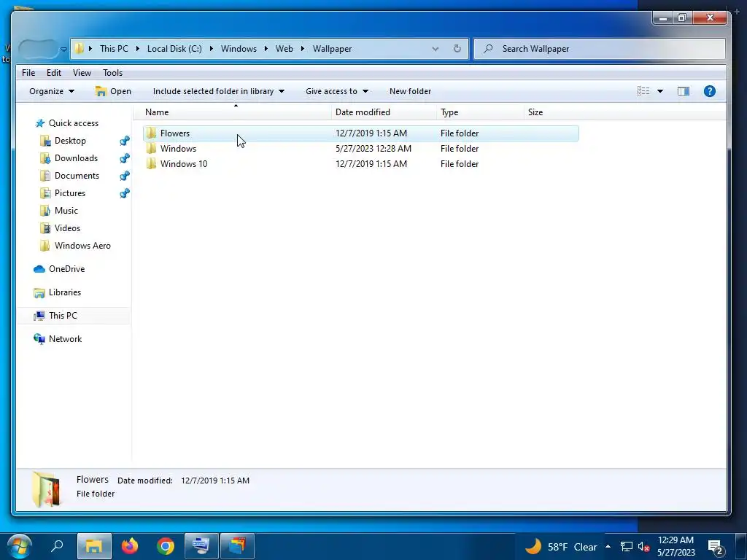This screenshot has height=560, width=747.
Task: Click the weather moon icon in taskbar
Action: 533,546
